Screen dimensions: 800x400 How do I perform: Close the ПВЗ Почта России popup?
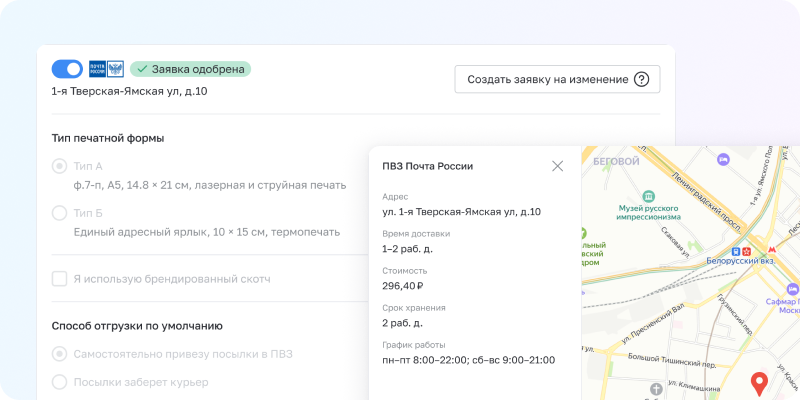click(x=557, y=166)
